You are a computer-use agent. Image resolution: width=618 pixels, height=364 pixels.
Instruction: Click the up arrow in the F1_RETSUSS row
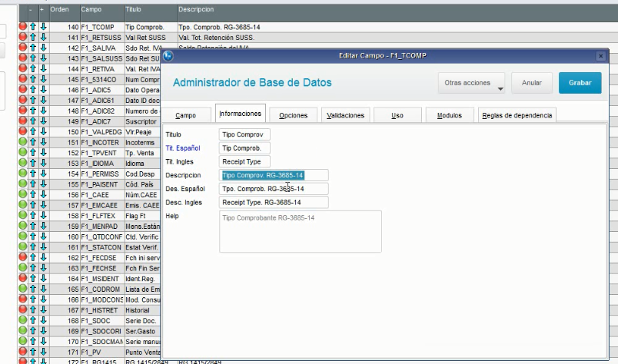click(x=33, y=37)
